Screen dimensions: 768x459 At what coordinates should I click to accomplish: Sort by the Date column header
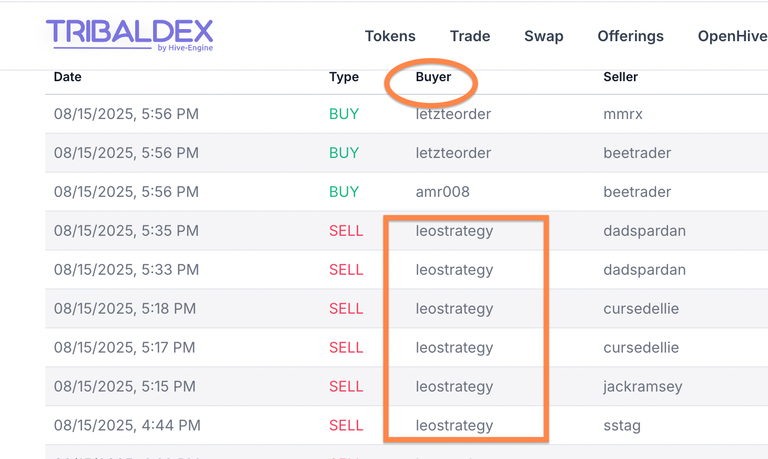click(68, 77)
